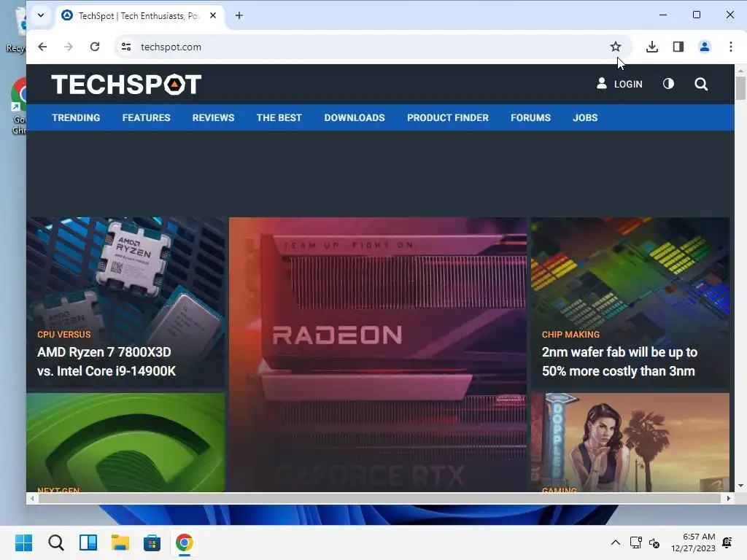Open the FEATURES menu

coord(146,117)
